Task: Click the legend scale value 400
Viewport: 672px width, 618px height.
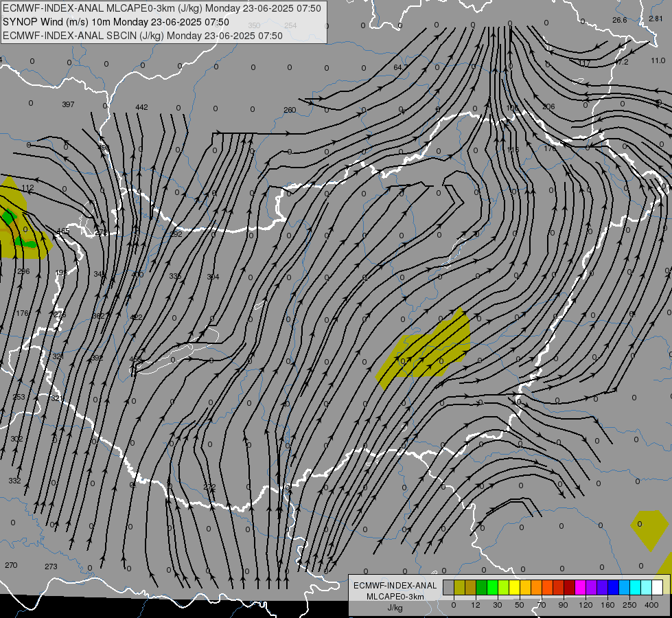Action: 651,605
